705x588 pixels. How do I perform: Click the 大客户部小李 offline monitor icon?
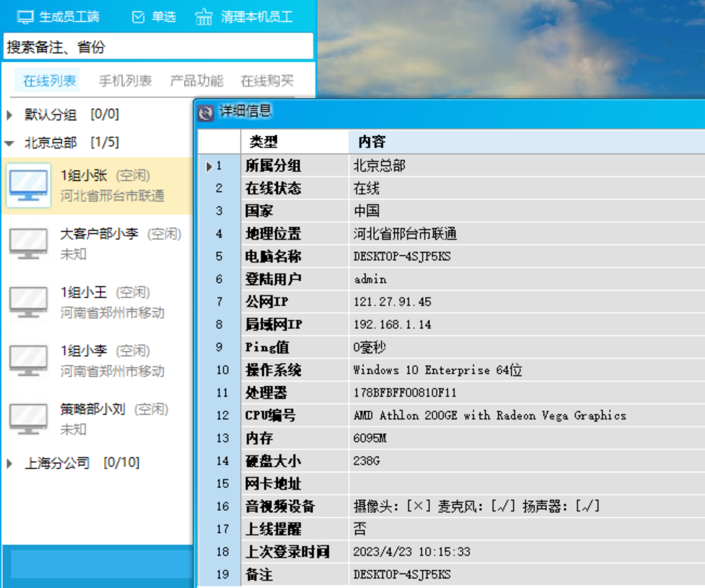29,244
